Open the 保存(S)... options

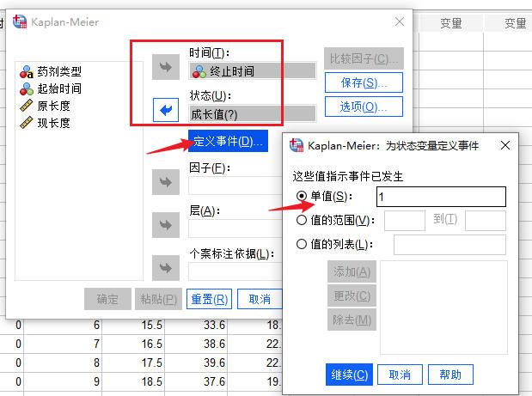364,82
